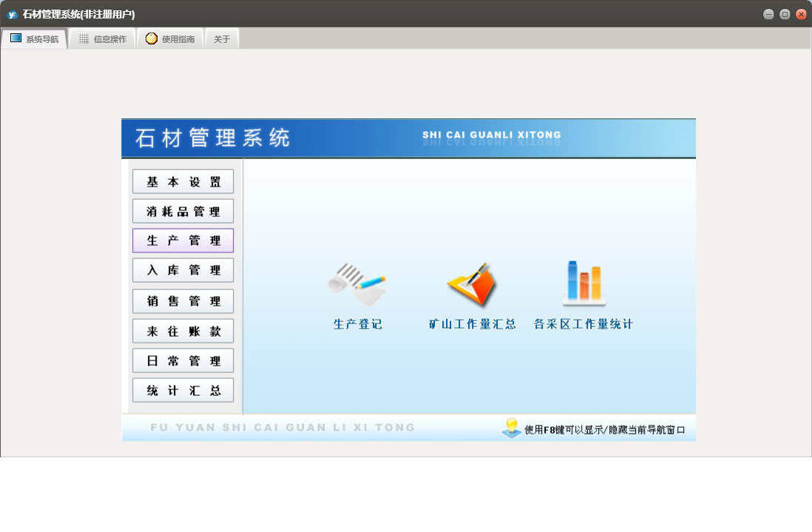Open the 使用指南 tab

click(x=170, y=39)
